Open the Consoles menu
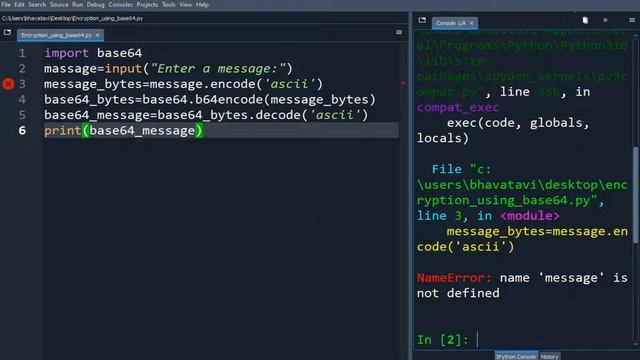 click(120, 4)
